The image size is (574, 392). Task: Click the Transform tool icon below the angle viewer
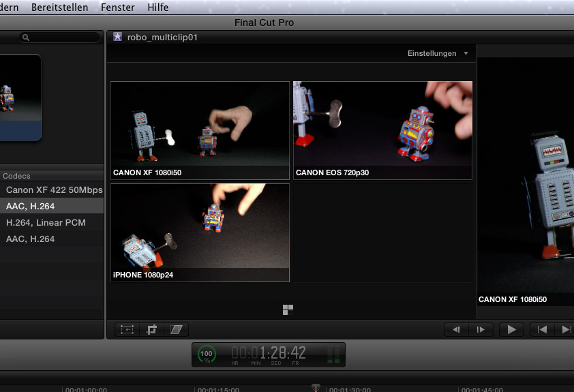[x=127, y=329]
